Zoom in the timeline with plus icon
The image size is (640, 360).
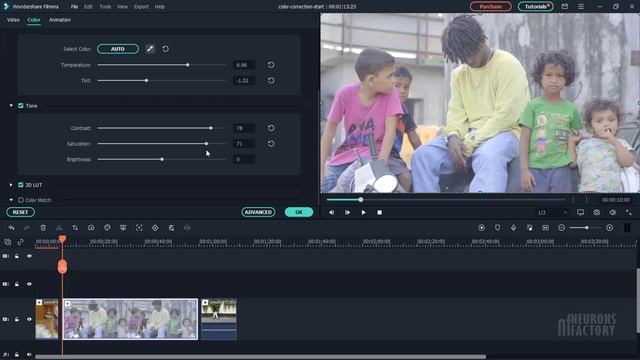[x=609, y=228]
